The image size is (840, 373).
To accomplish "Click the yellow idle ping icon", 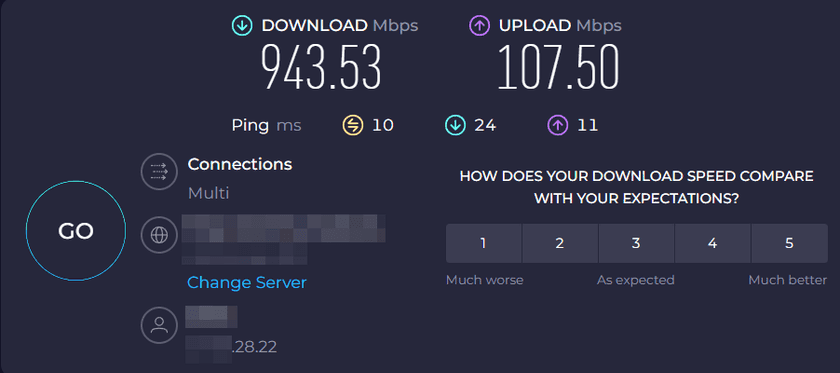I will point(352,125).
